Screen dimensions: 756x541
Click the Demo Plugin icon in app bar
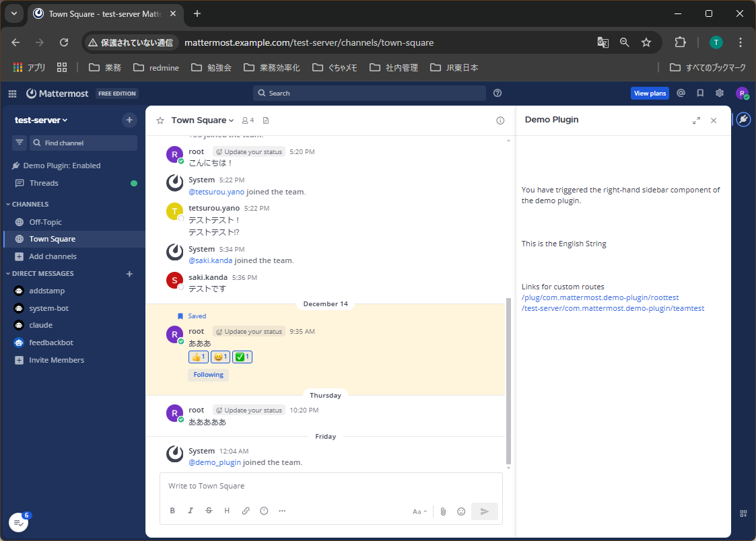tap(743, 119)
